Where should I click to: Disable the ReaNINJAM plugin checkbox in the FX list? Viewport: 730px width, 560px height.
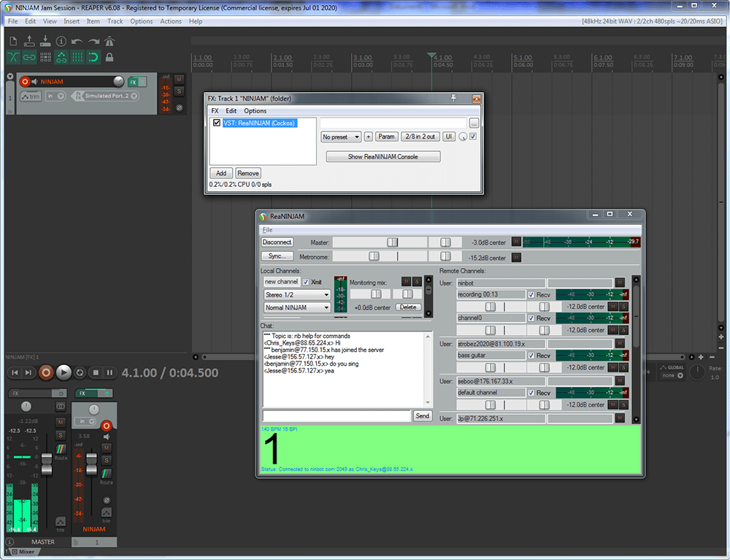[x=216, y=123]
